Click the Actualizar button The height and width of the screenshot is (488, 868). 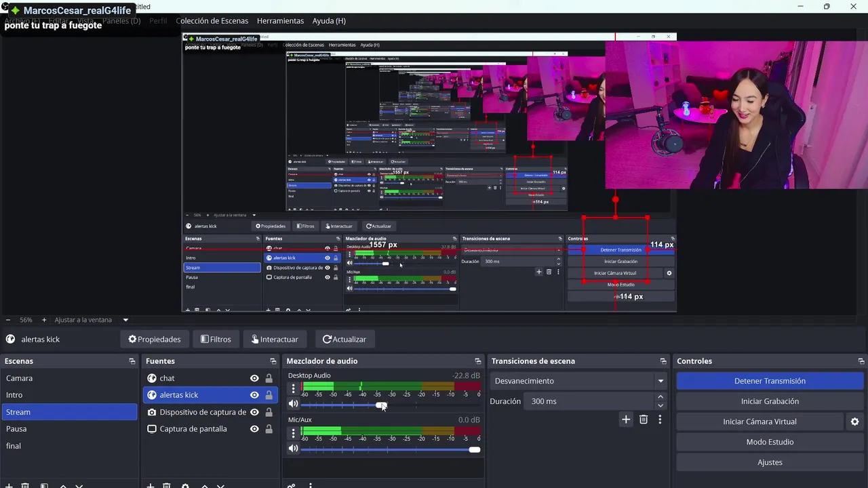tap(344, 340)
